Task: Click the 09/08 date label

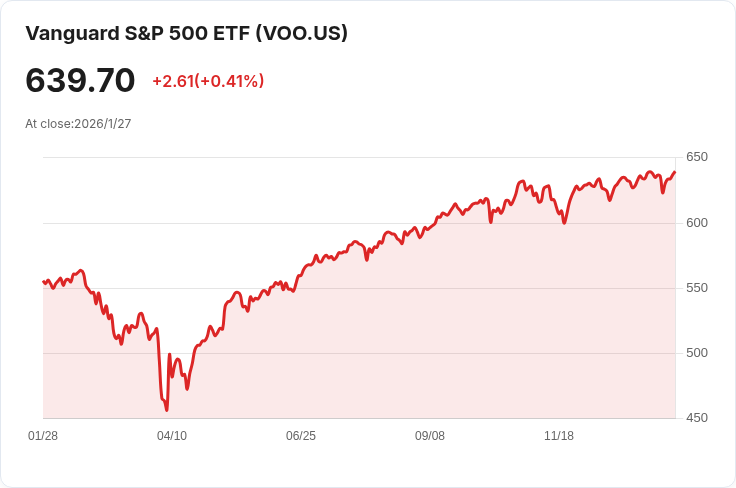Action: [429, 436]
